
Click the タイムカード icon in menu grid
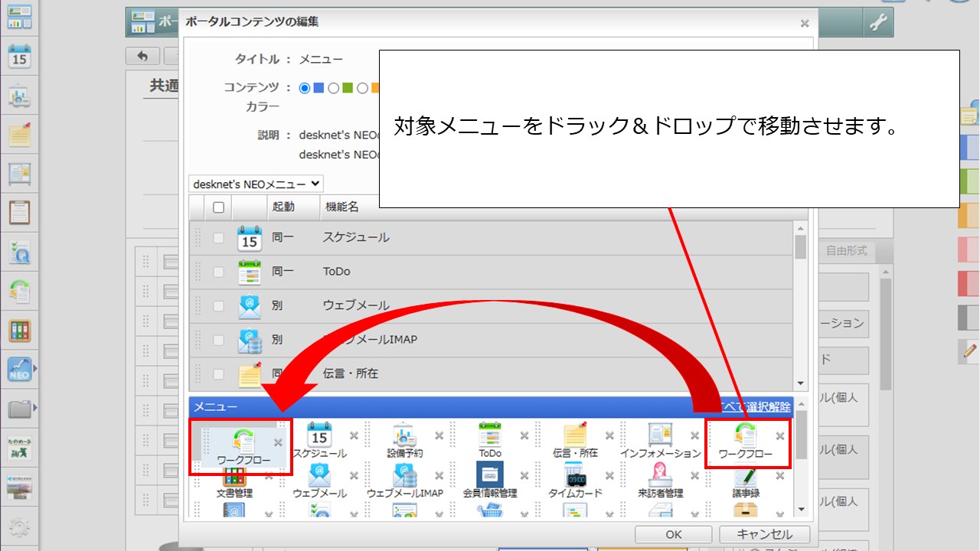click(574, 475)
